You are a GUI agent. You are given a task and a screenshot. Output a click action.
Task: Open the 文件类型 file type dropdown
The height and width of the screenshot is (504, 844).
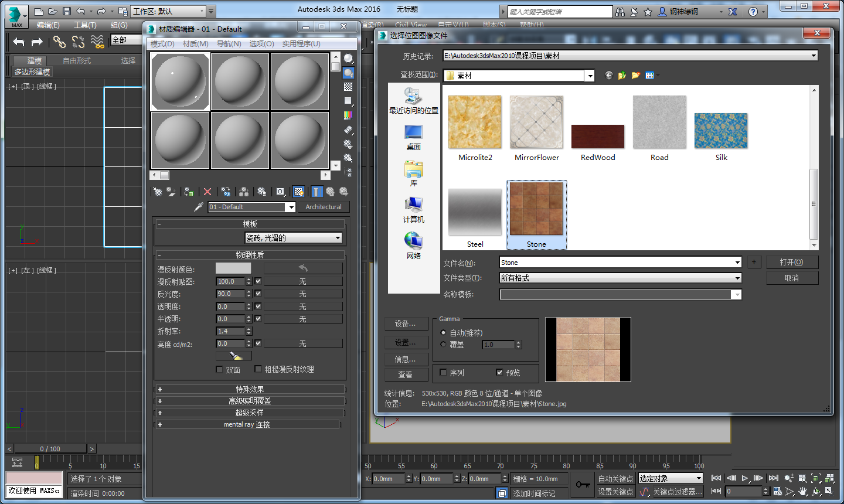coord(621,278)
